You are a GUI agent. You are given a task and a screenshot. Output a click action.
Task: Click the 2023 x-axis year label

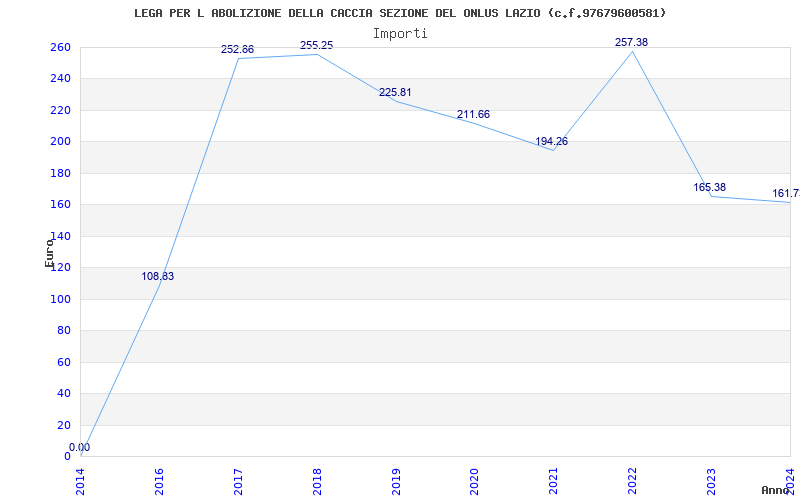[x=711, y=482]
